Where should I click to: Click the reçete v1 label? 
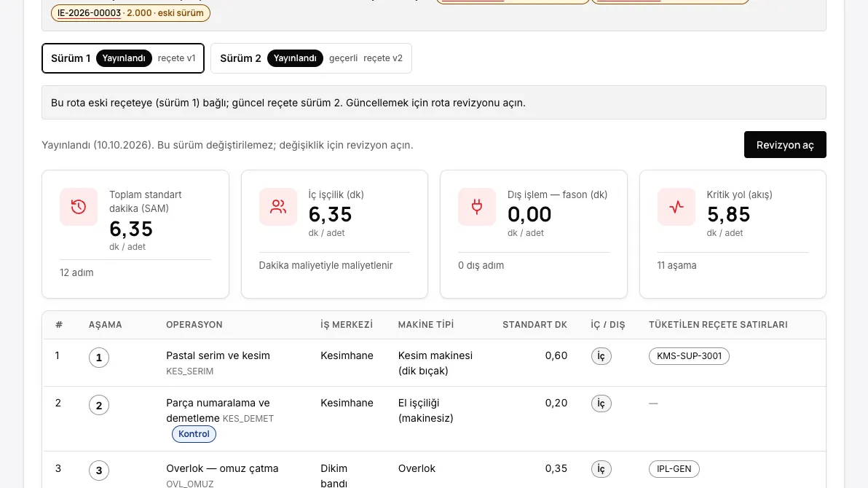177,58
